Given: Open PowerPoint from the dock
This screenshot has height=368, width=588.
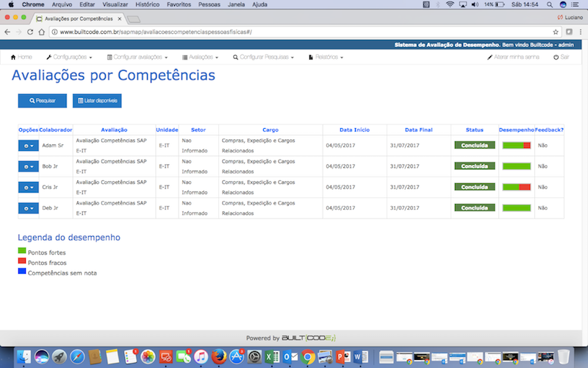Looking at the screenshot, I should coord(343,357).
